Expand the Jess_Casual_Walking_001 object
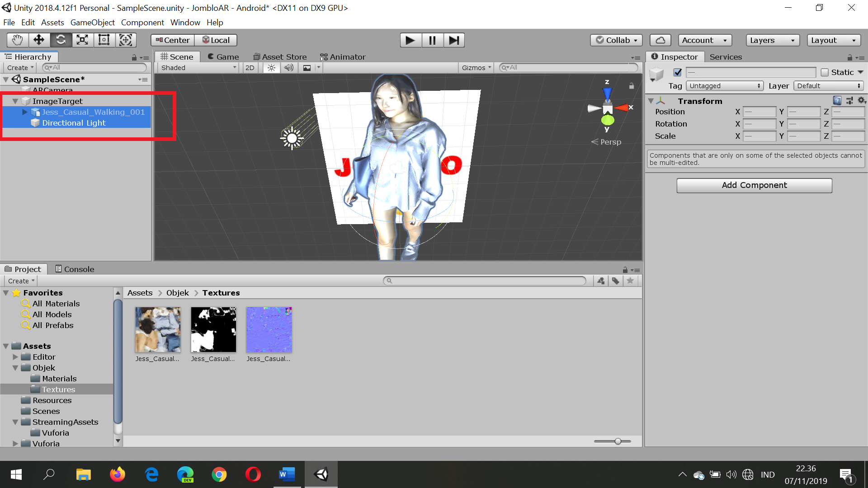The width and height of the screenshot is (868, 488). pyautogui.click(x=25, y=112)
